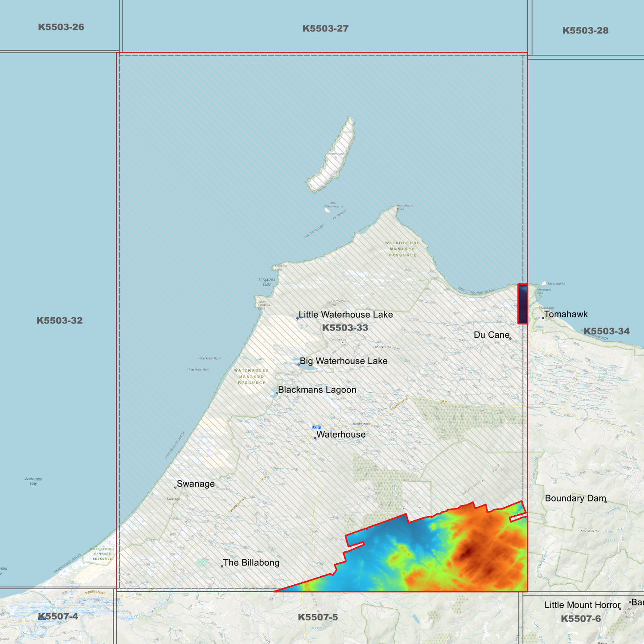
Task: Click the blue road shield near Waterhouse
Action: [x=316, y=427]
